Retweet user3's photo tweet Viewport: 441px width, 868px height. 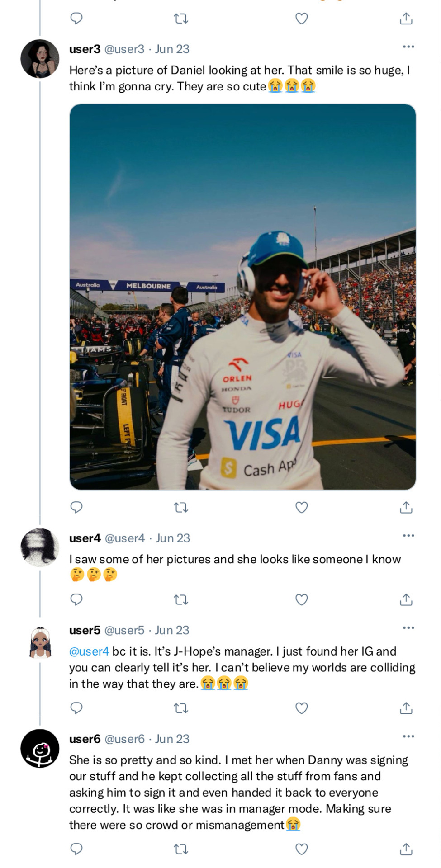point(181,508)
